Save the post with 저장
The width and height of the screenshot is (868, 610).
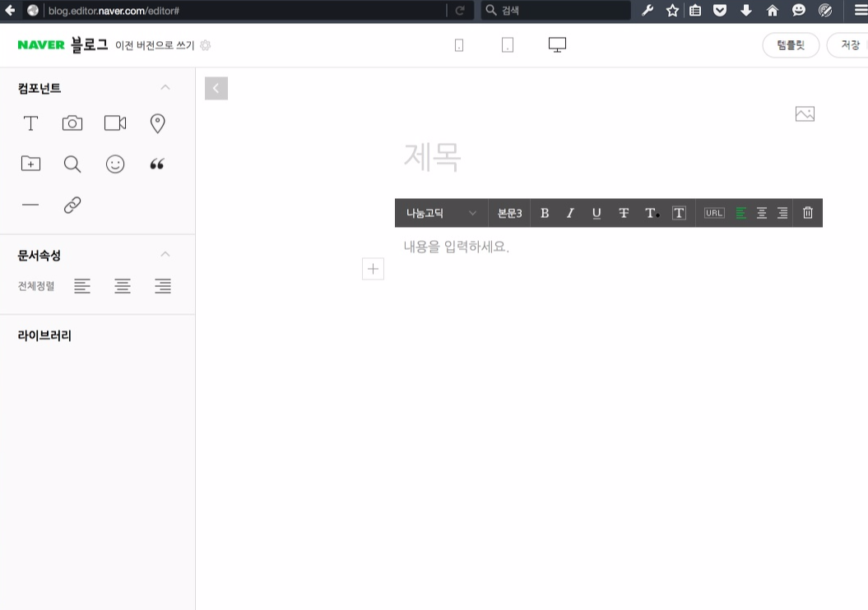[851, 45]
